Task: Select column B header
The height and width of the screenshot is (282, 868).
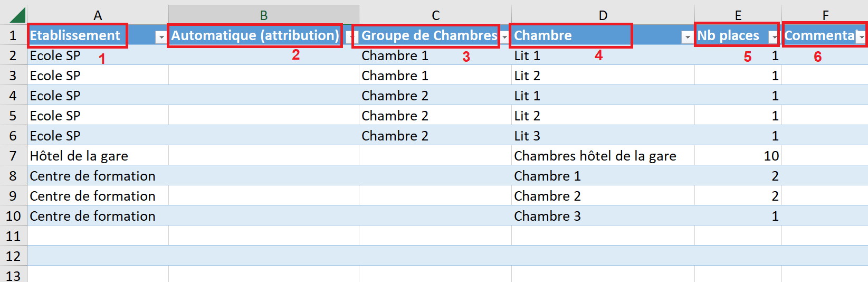Action: point(263,15)
